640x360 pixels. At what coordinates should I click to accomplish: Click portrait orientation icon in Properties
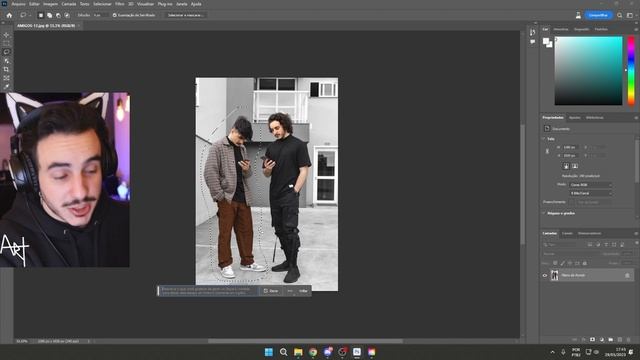tap(566, 166)
